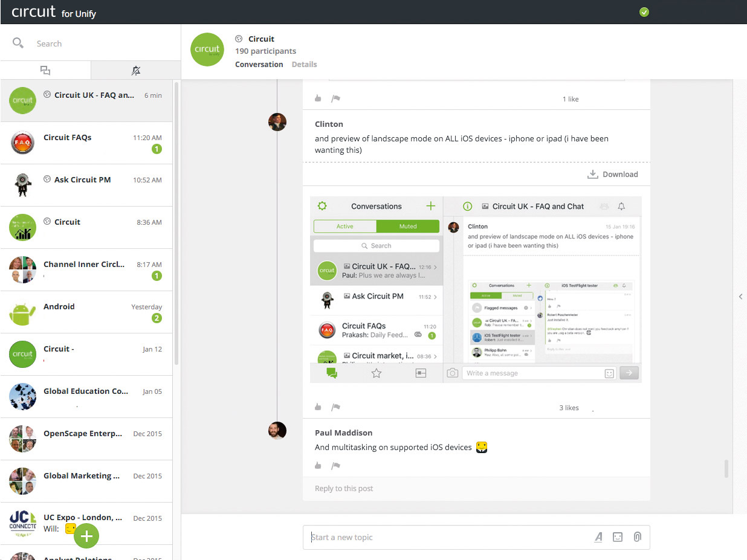Select the Conversation tab
The image size is (747, 560).
[259, 64]
